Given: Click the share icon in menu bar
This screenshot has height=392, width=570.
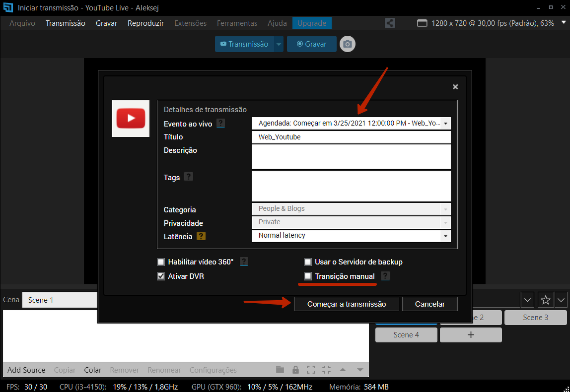Looking at the screenshot, I should (x=390, y=23).
